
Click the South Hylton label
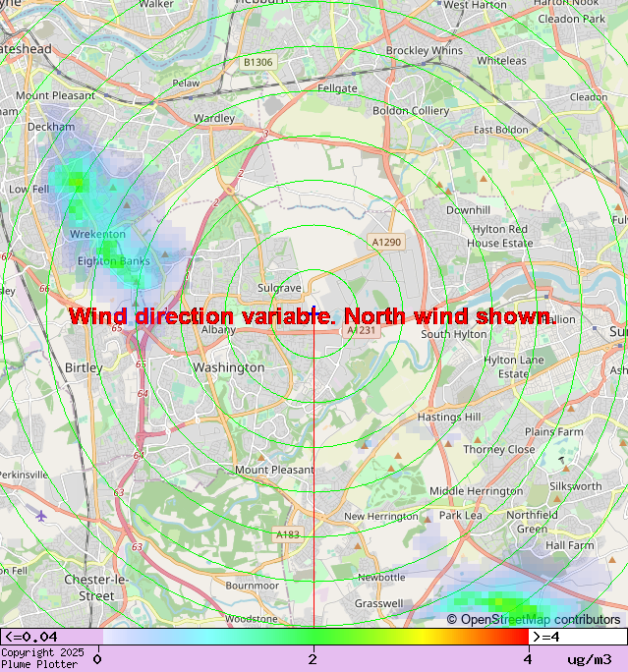tap(453, 334)
